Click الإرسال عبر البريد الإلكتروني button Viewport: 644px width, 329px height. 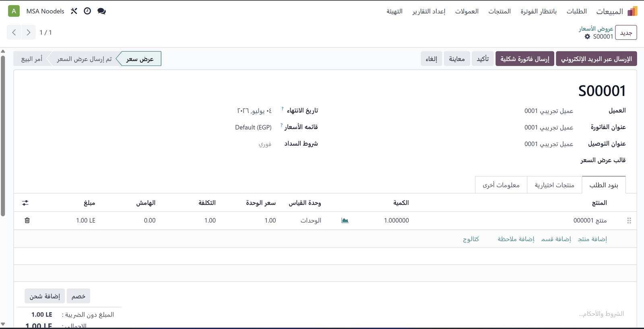pyautogui.click(x=597, y=59)
